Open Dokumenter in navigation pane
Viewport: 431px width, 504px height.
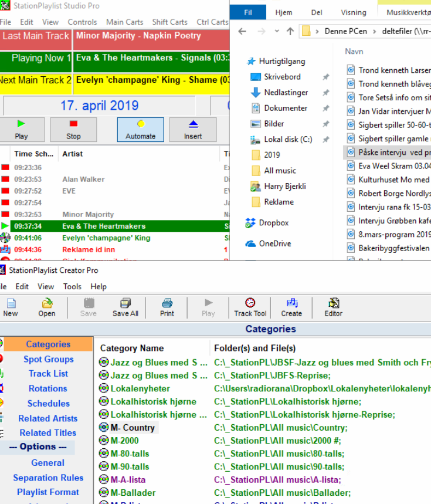pos(280,109)
